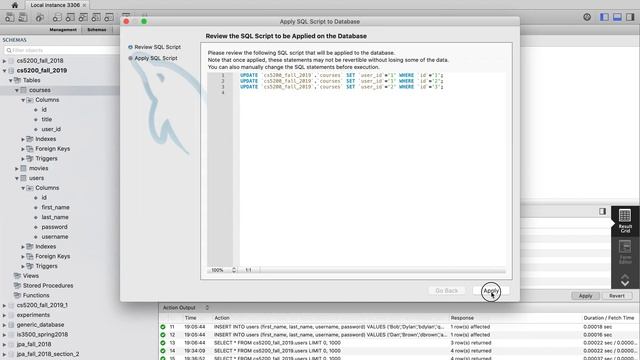Select output row 12 INSERT INTO users
This screenshot has width=640, height=360.
[x=399, y=335]
